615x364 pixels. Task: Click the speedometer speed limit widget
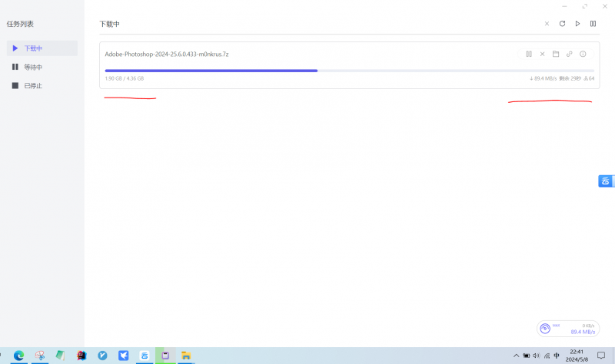point(545,329)
